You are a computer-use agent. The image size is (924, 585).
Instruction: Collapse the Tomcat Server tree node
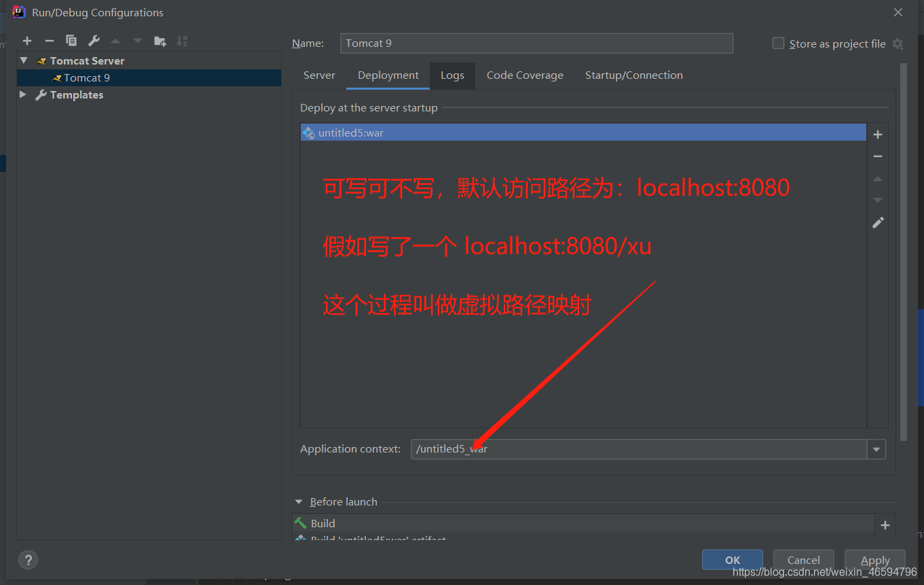click(x=24, y=60)
